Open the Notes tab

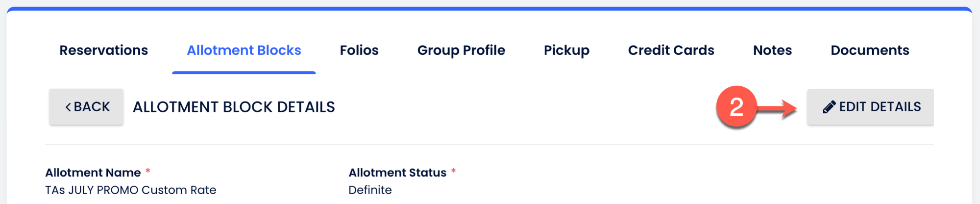772,50
